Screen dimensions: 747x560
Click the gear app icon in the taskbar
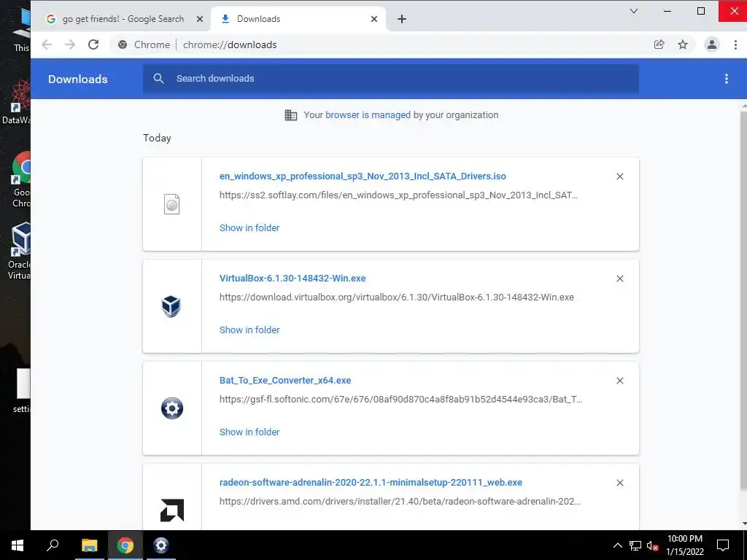click(161, 545)
